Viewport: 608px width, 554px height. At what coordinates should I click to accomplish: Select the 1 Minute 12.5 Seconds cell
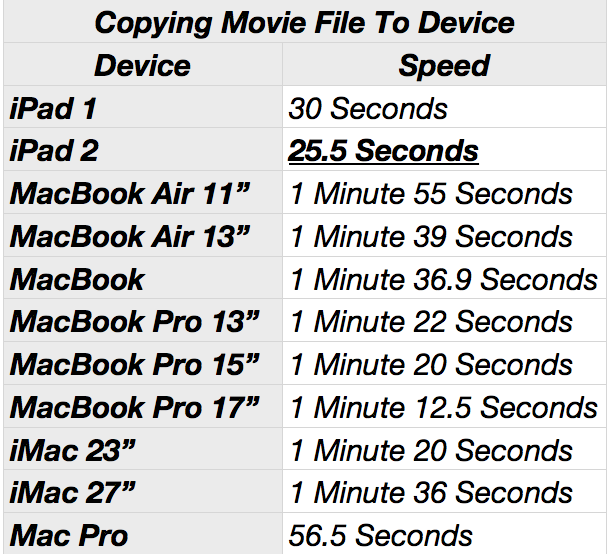[x=444, y=408]
